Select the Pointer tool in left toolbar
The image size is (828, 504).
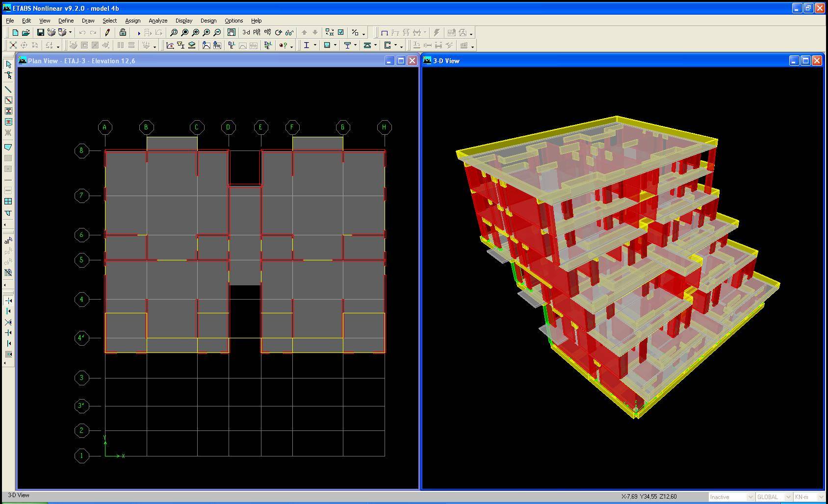point(8,64)
